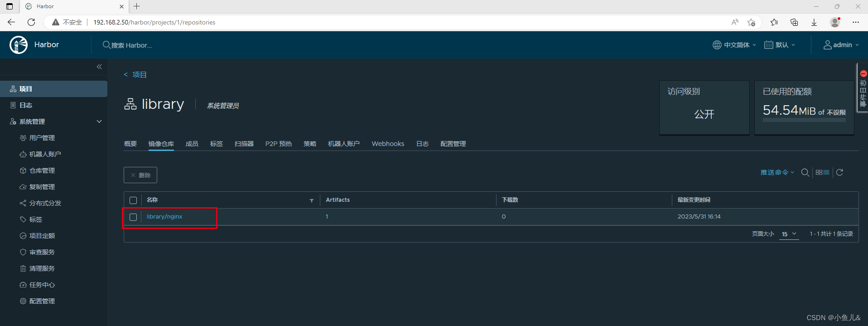Open browser profile avatar

tap(835, 22)
